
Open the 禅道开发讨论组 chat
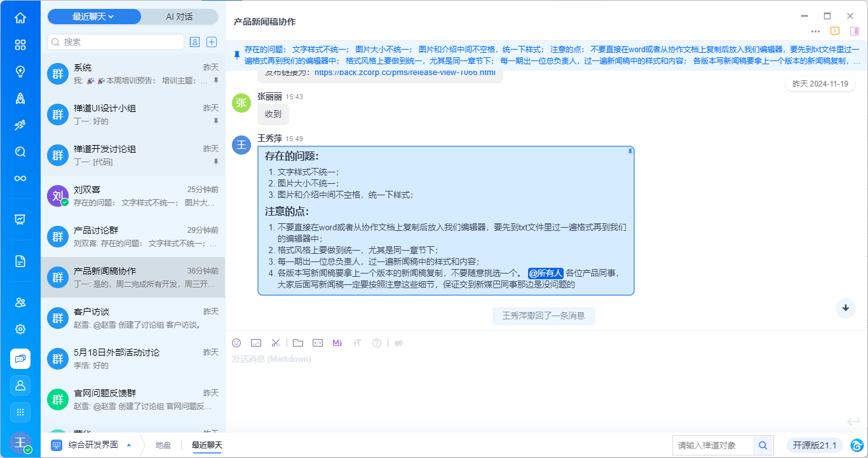pos(133,155)
